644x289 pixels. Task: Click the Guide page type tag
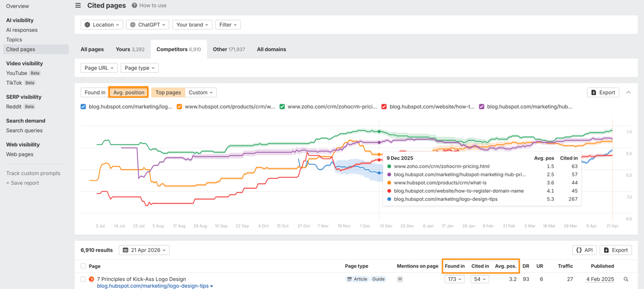(x=378, y=279)
